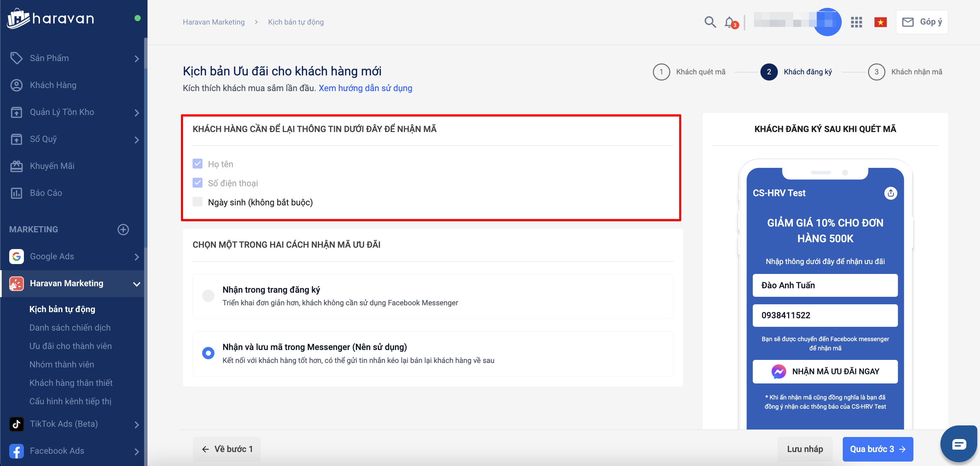Expand the Sản Phẩm menu chevron
The width and height of the screenshot is (980, 466).
click(137, 59)
